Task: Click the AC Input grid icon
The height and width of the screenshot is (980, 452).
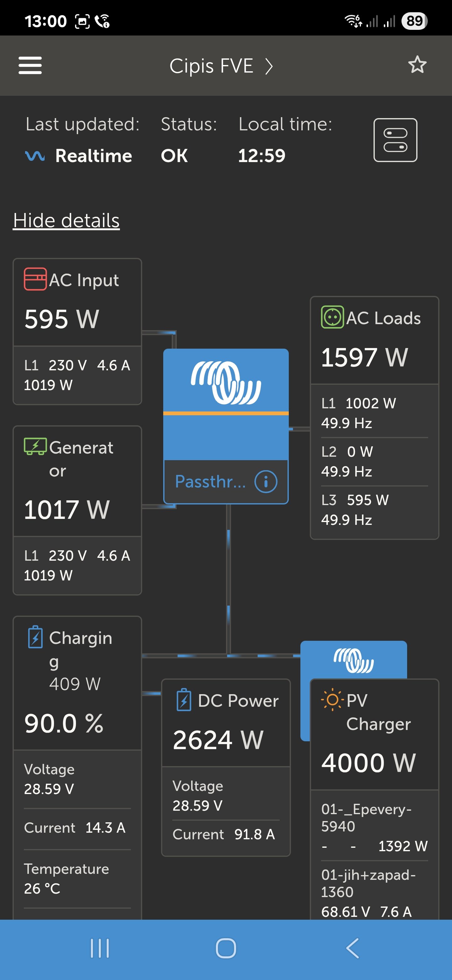Action: [x=35, y=279]
